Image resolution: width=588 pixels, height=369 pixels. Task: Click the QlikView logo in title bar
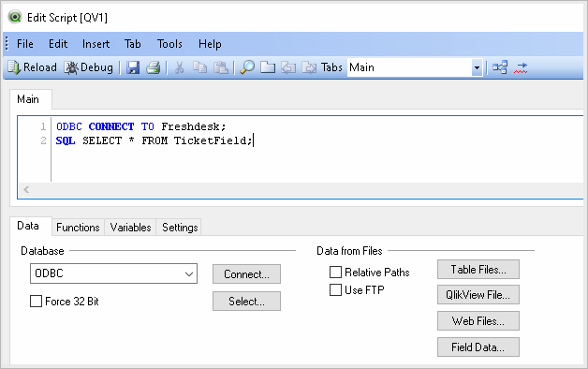15,17
